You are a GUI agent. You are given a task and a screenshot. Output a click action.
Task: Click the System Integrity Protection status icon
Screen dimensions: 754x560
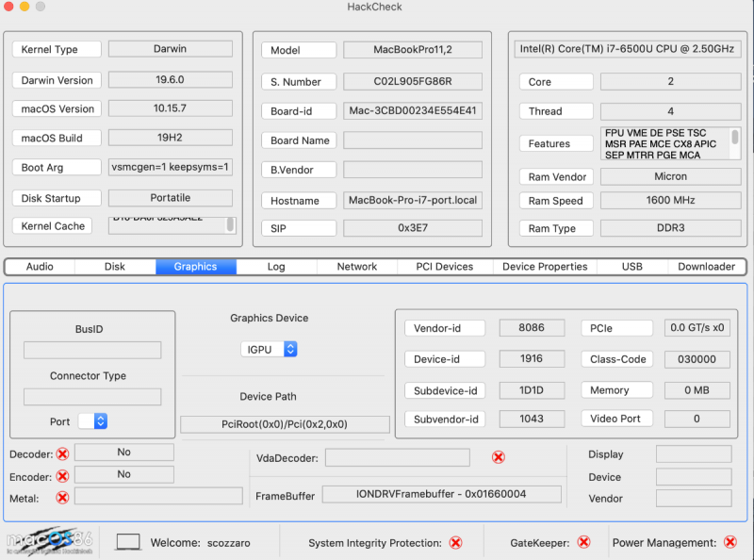455,543
